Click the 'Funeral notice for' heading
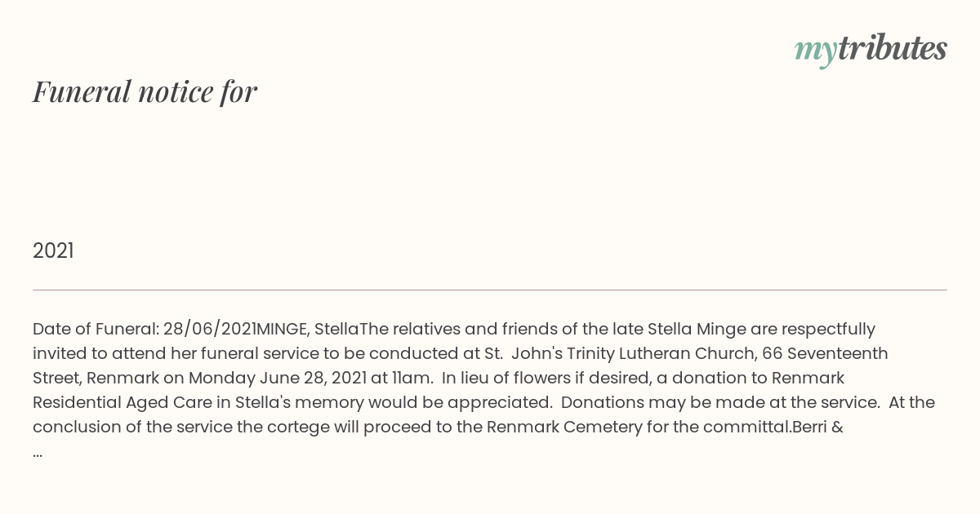This screenshot has height=514, width=980. click(x=145, y=91)
